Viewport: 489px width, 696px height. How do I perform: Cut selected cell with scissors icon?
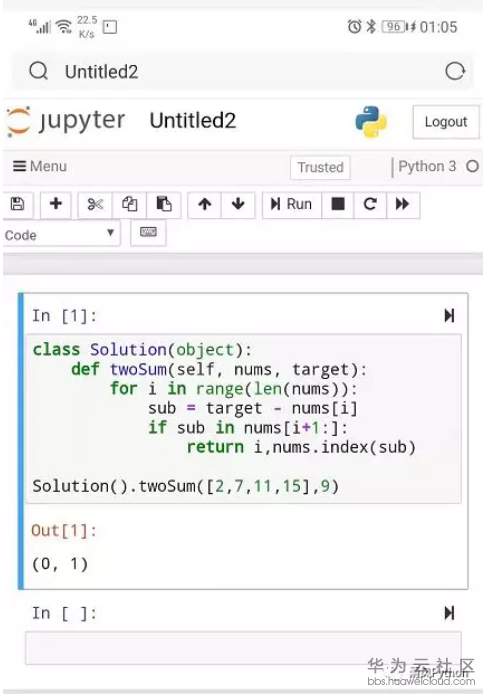pyautogui.click(x=95, y=205)
